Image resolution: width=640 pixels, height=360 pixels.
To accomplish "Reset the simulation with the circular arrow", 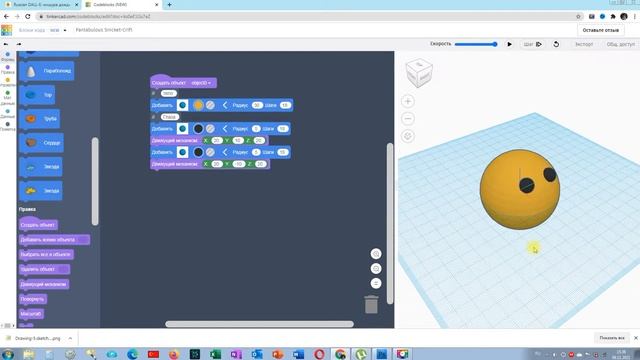I will 556,44.
